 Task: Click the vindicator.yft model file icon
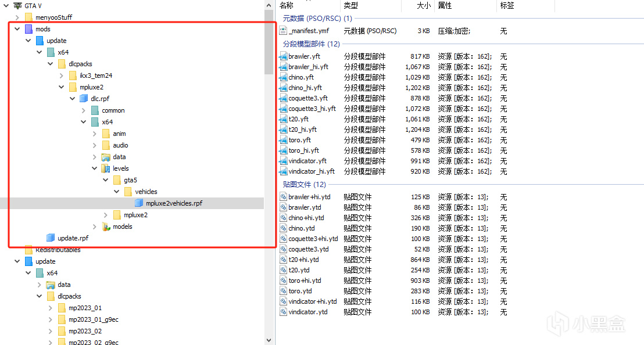tap(283, 161)
